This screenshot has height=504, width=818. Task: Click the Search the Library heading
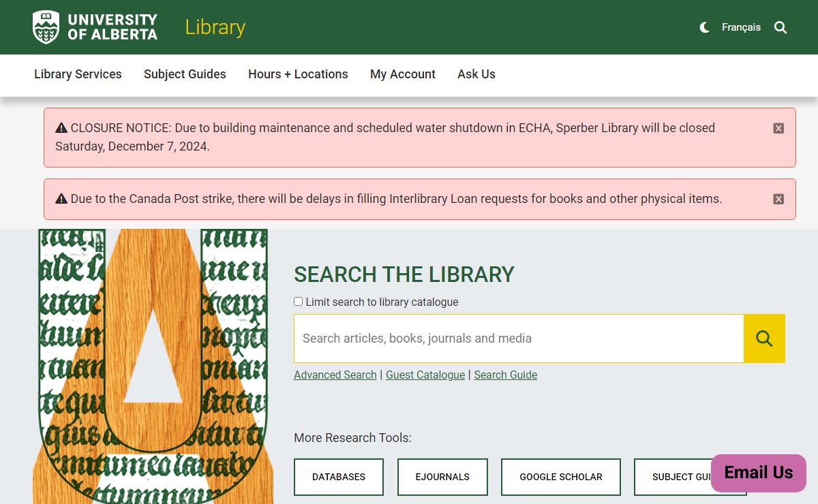[x=404, y=274]
